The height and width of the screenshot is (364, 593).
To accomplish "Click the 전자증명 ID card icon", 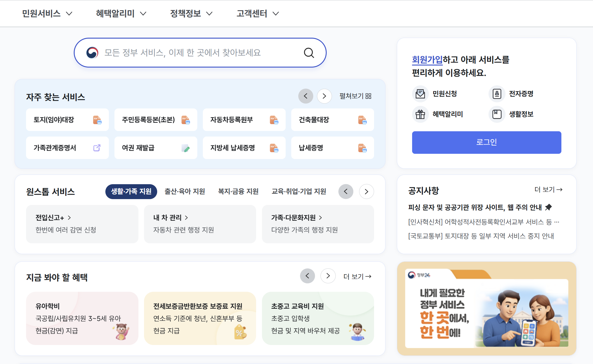I will (x=497, y=94).
